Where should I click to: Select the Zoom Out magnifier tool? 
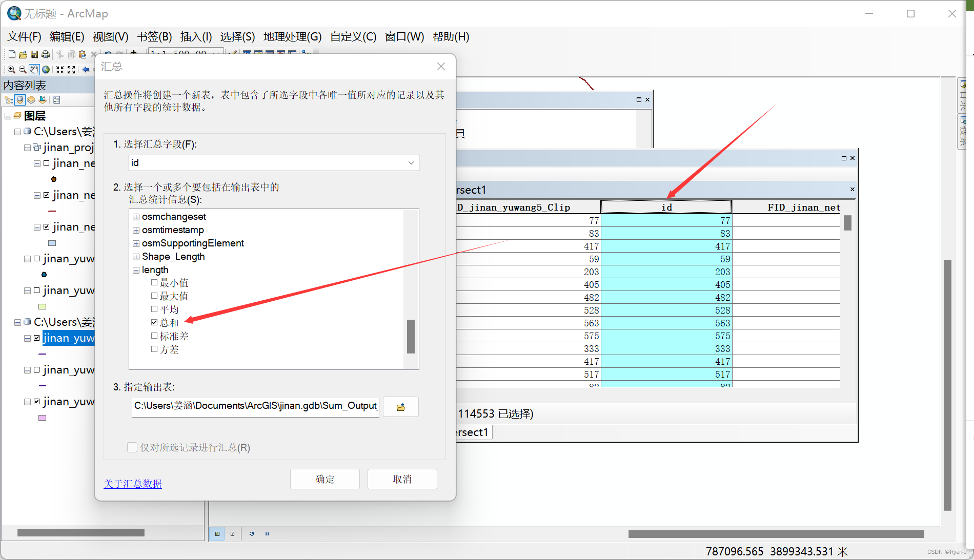pyautogui.click(x=23, y=69)
